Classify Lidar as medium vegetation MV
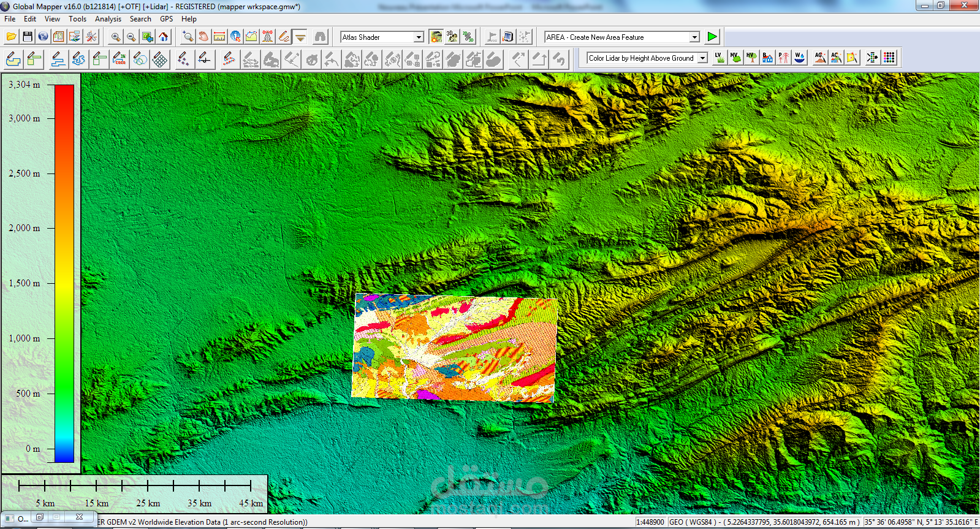The width and height of the screenshot is (980, 529). coord(735,58)
